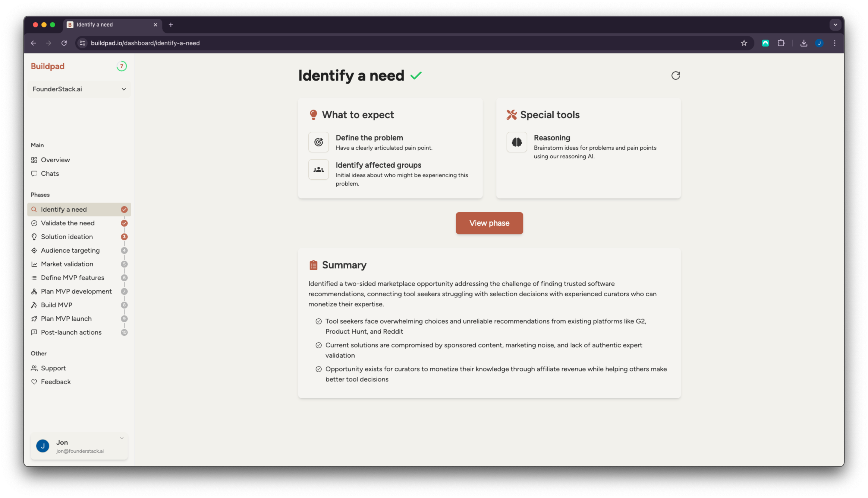Click the Reasoning brain icon

click(x=516, y=142)
